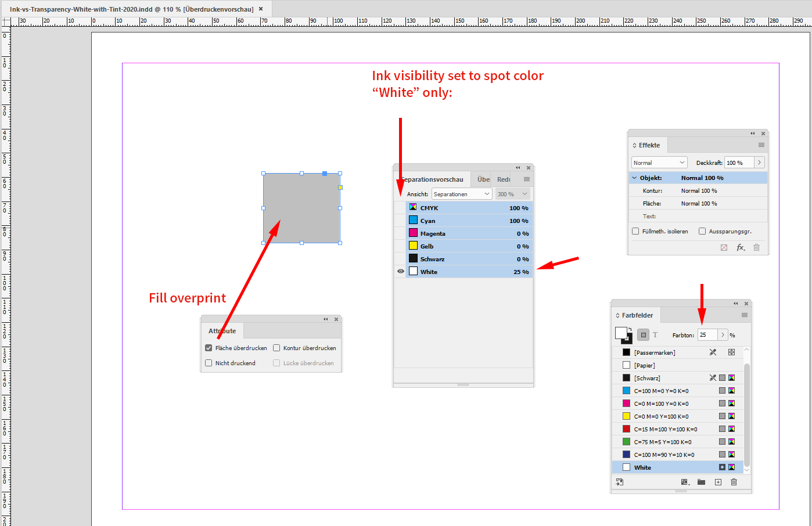Click the spot color icon beside White swatch

click(721, 467)
